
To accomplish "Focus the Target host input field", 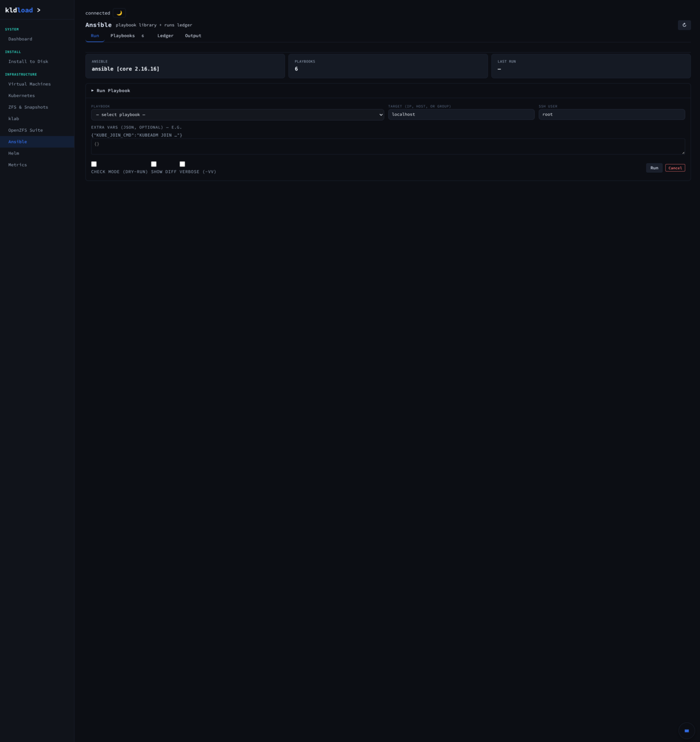I will [461, 115].
